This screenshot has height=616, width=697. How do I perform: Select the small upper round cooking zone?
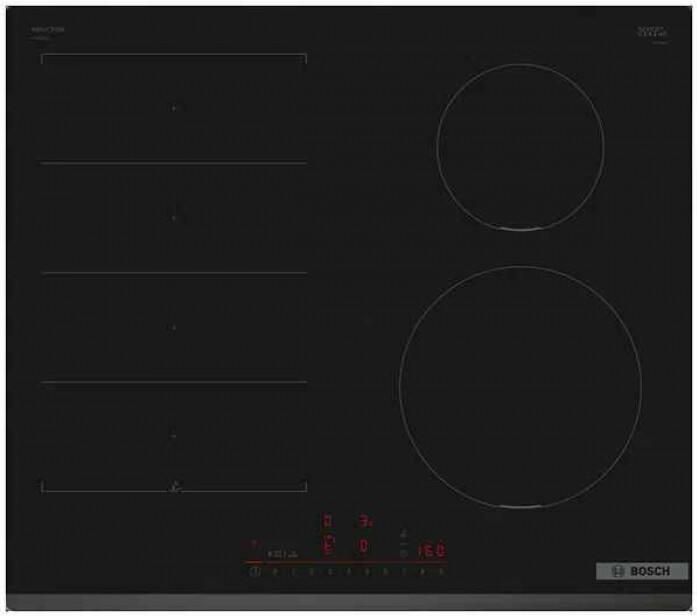521,147
